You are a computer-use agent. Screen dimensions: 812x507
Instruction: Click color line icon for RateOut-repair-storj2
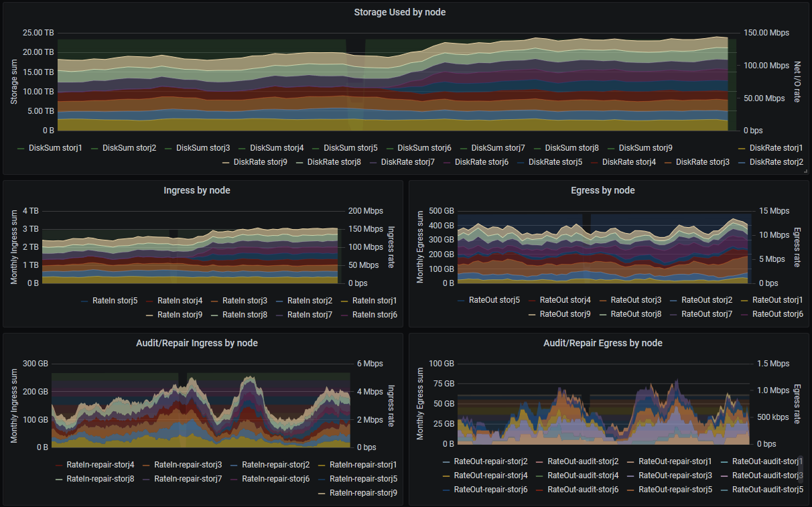point(446,461)
